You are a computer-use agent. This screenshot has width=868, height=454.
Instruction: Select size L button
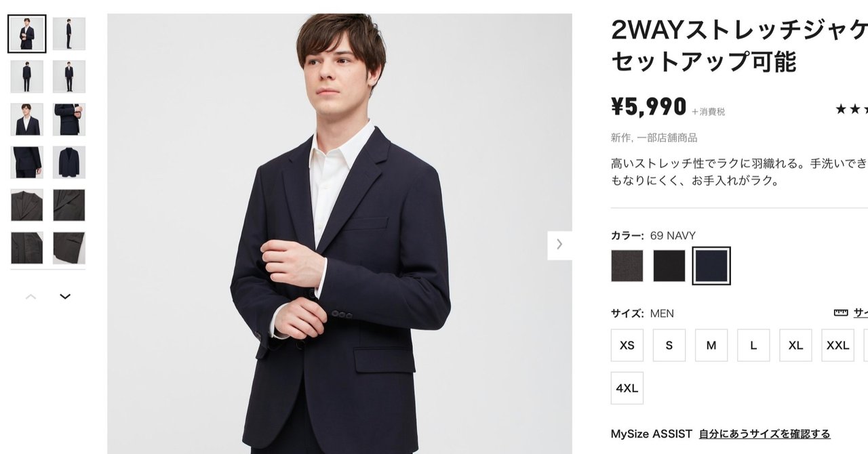click(753, 345)
